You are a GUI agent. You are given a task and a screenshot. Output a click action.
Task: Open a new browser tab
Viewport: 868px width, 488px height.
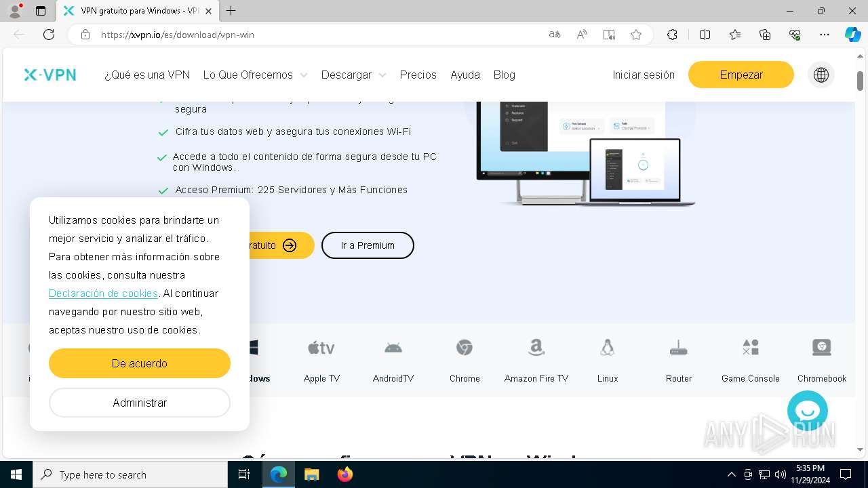231,11
